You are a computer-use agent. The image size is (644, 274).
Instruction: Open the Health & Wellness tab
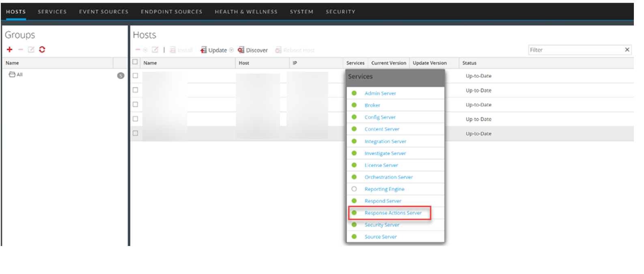246,12
